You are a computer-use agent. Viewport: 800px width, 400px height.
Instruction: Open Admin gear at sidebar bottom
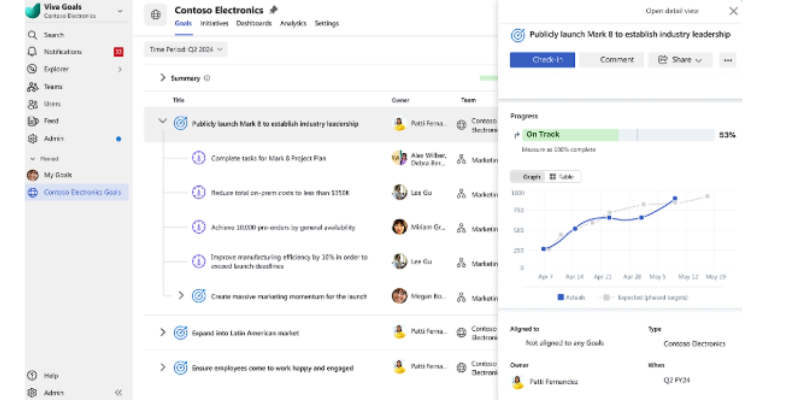[33, 393]
